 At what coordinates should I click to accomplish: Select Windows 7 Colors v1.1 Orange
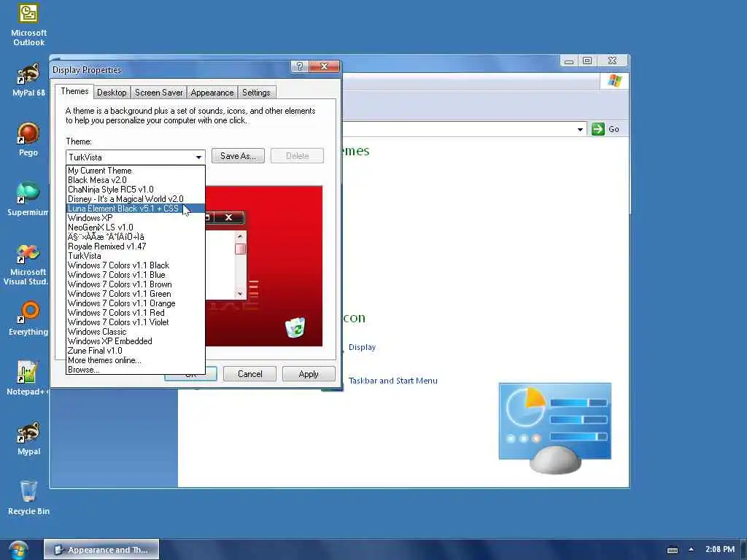coord(135,303)
